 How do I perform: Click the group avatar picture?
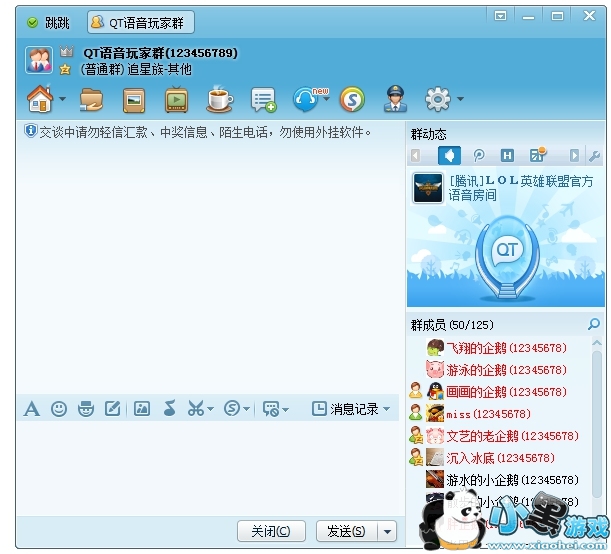[x=39, y=60]
